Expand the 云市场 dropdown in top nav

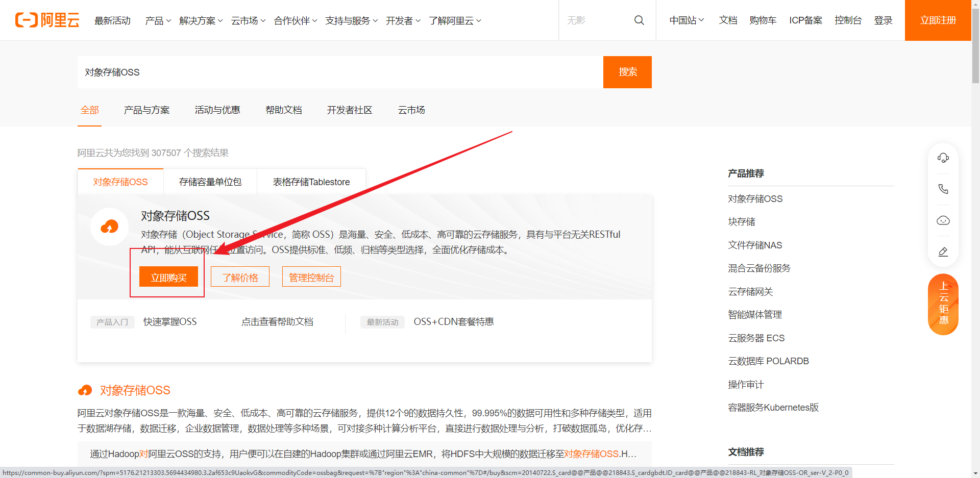click(x=248, y=20)
